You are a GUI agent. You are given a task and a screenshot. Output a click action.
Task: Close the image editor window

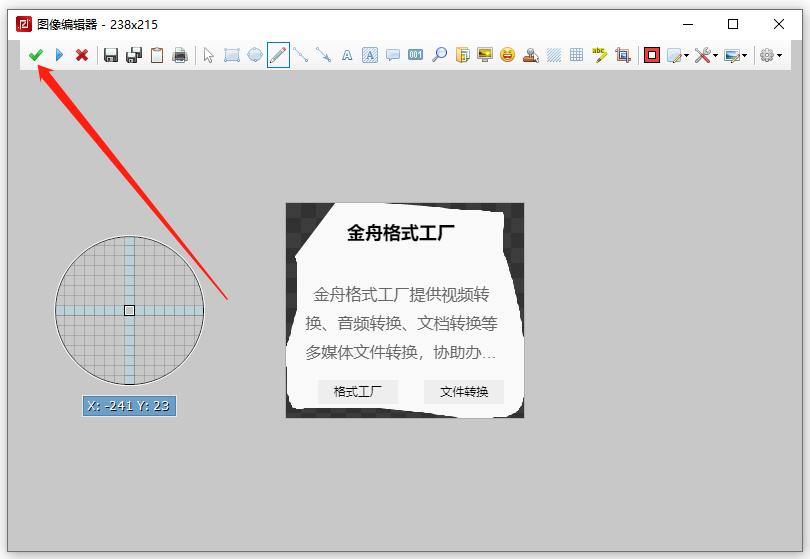pyautogui.click(x=779, y=24)
